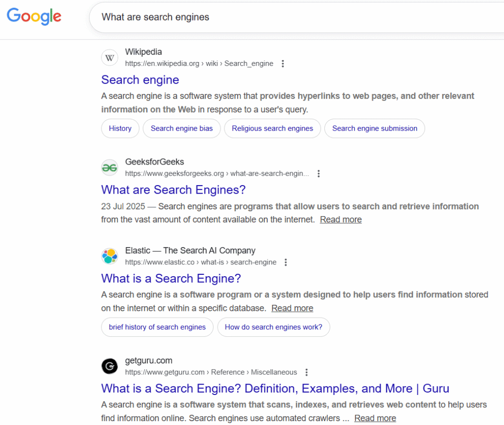Click the Search engine bias chip
The width and height of the screenshot is (504, 425).
pyautogui.click(x=181, y=128)
